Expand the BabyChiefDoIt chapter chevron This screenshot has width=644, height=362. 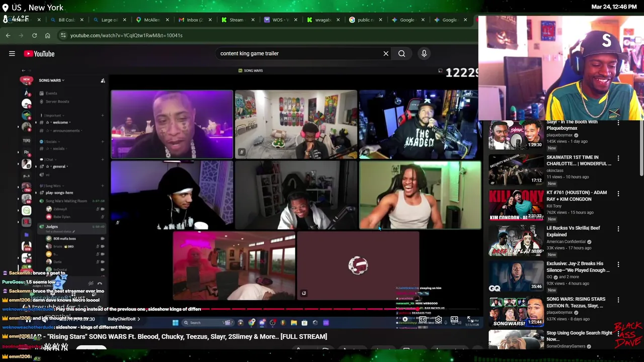pos(139,319)
